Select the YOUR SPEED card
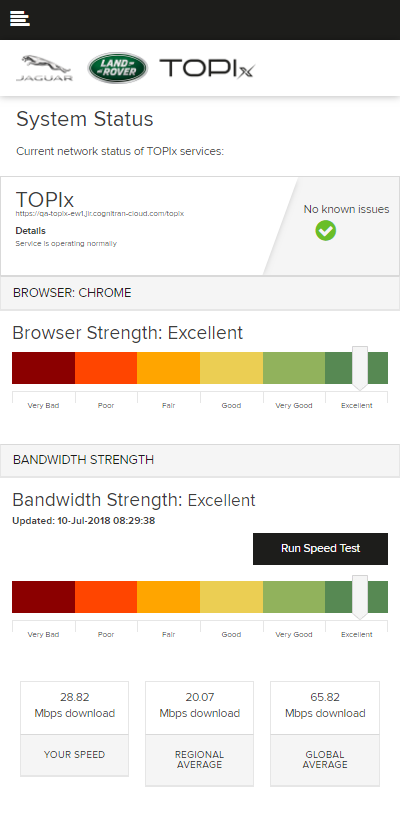The image size is (400, 824). (x=75, y=728)
